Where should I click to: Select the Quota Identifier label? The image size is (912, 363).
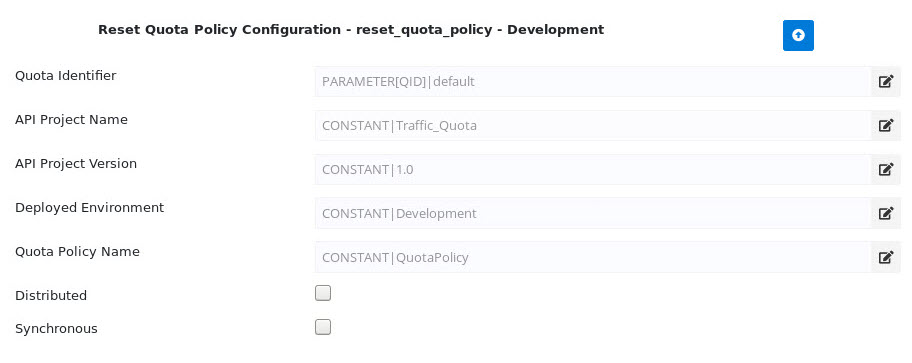[66, 76]
